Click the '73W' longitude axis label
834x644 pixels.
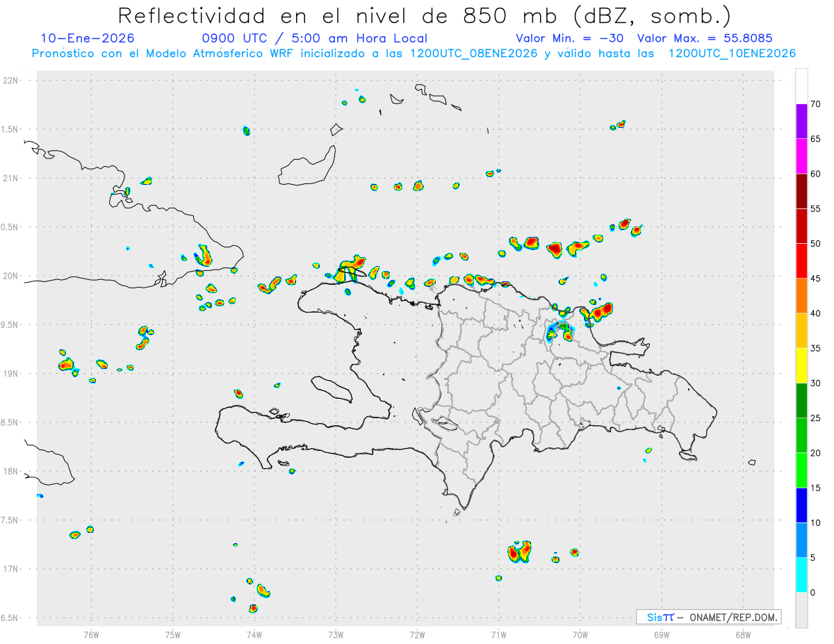click(336, 634)
